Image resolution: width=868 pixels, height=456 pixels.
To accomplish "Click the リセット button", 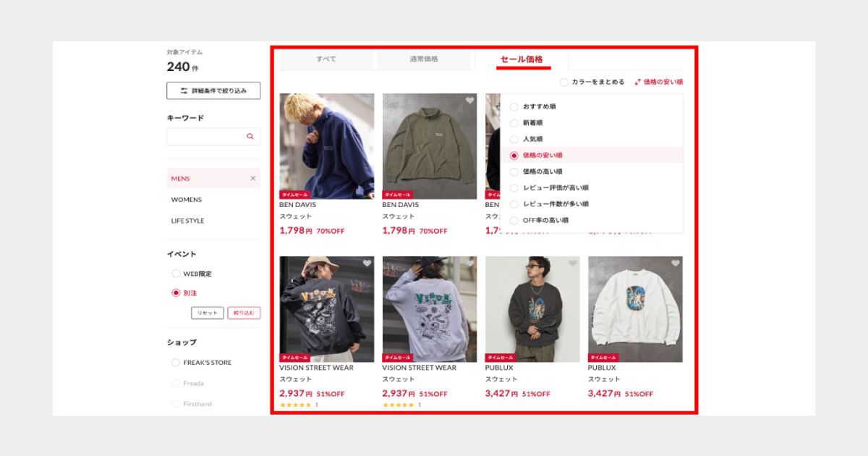I will (208, 313).
